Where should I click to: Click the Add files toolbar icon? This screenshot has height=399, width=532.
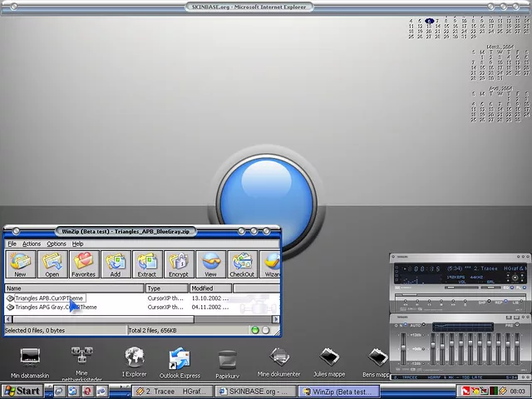(116, 264)
